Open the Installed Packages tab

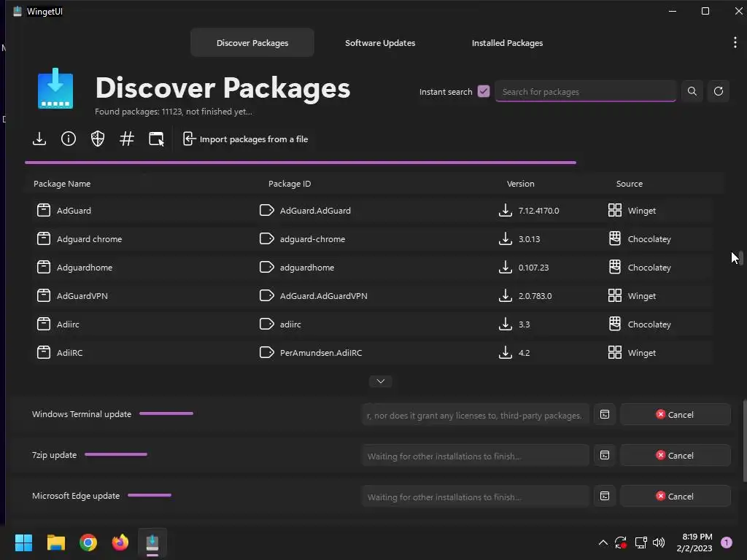pos(507,43)
